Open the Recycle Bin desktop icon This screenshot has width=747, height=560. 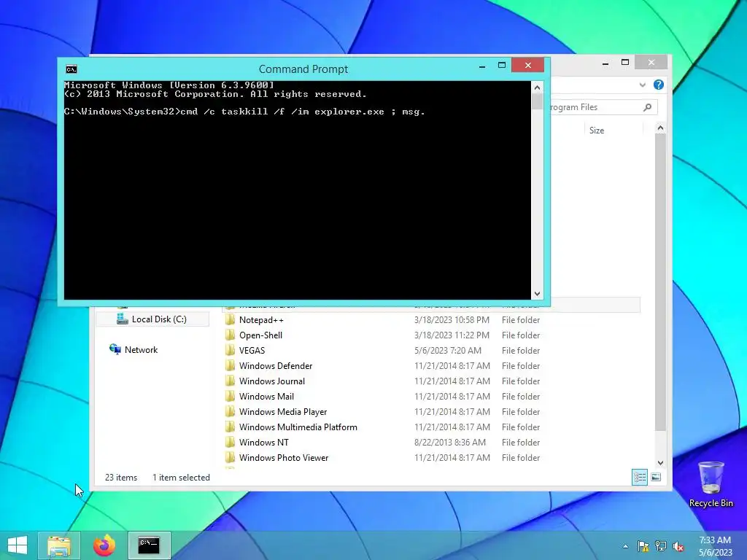coord(711,484)
